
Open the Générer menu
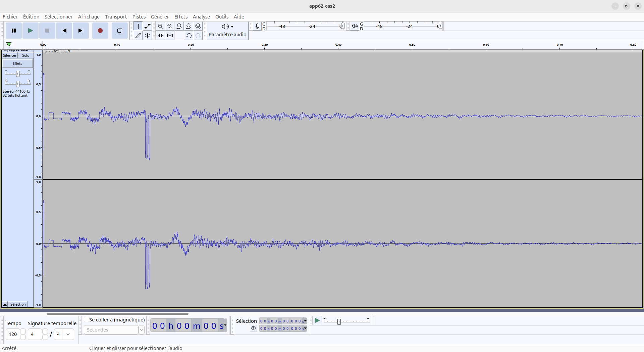160,17
